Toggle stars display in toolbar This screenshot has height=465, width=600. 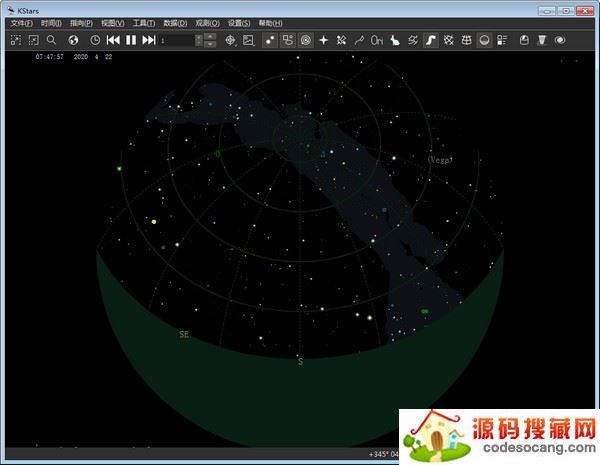tap(270, 40)
